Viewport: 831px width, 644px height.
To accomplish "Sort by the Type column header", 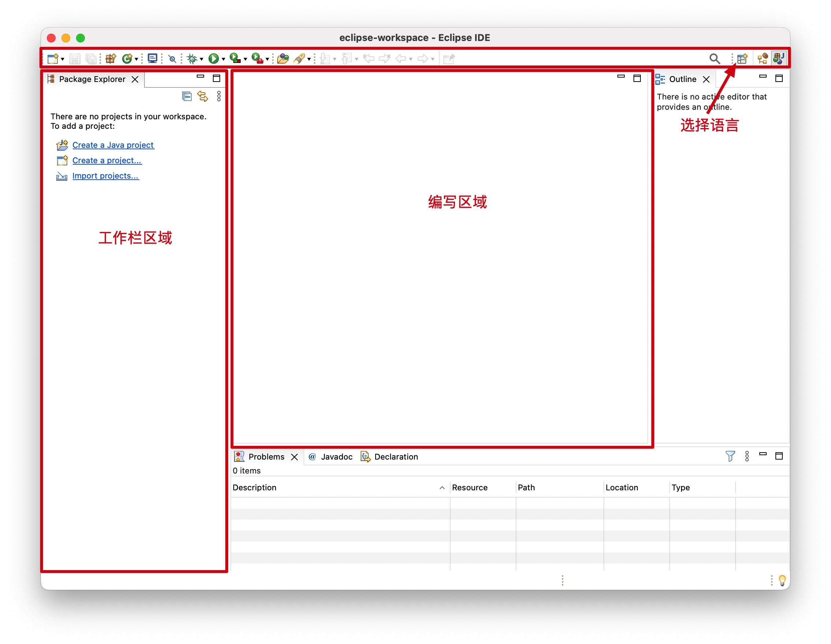I will click(x=702, y=487).
